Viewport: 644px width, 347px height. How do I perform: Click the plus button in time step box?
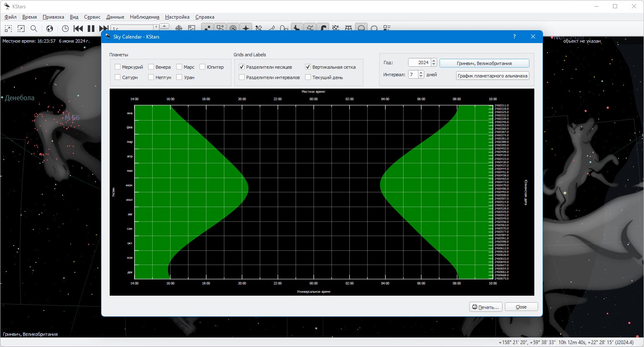(156, 27)
